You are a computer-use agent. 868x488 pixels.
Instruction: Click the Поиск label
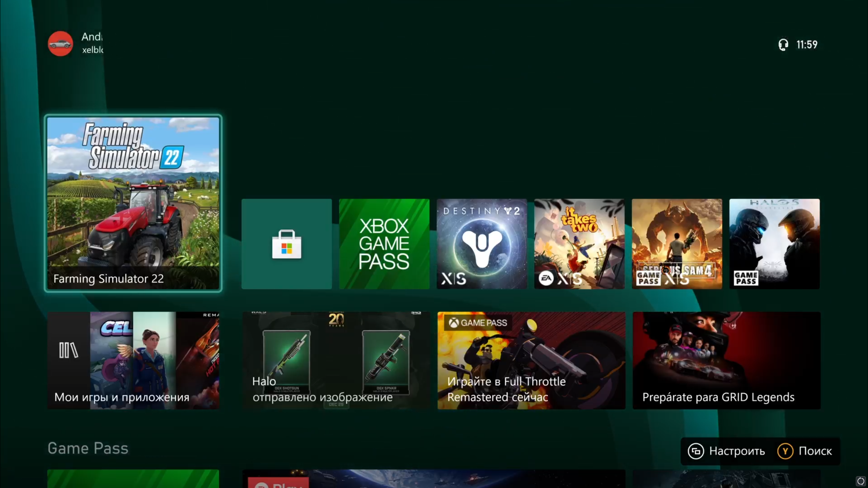pyautogui.click(x=815, y=451)
